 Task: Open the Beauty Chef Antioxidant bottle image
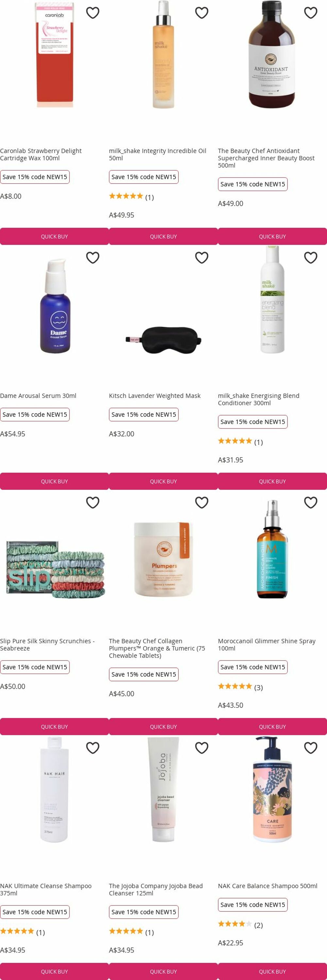click(x=272, y=55)
